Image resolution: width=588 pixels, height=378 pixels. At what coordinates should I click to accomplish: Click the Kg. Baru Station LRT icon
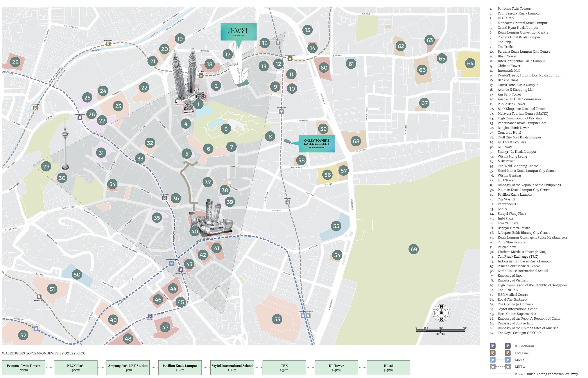(108, 44)
